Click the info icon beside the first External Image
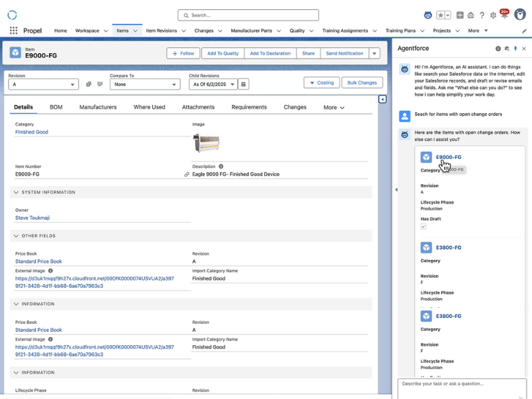 coord(51,271)
